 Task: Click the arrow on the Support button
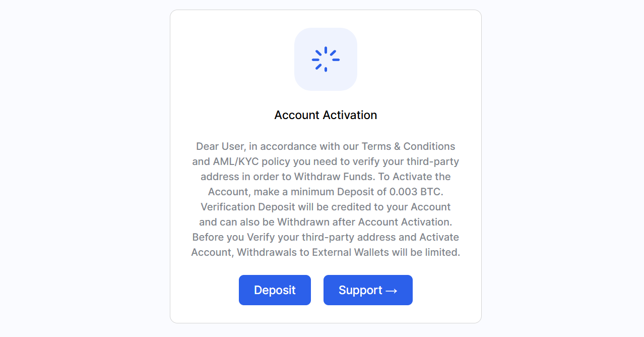coord(392,291)
